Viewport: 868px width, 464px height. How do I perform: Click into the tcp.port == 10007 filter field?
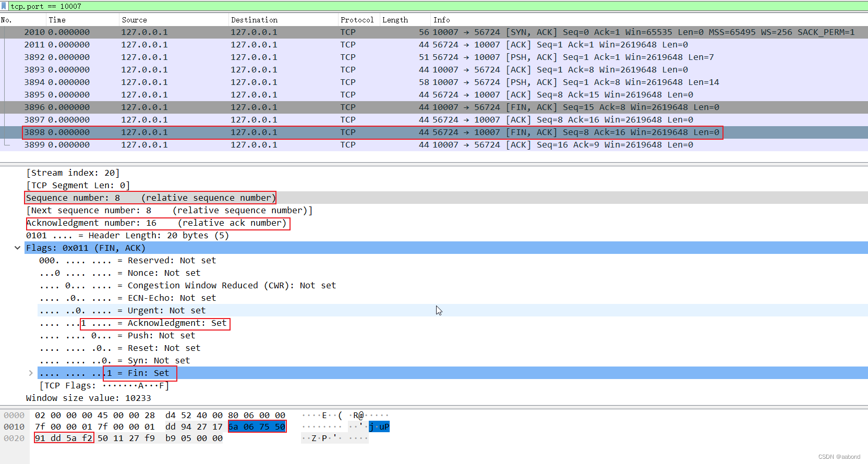click(438, 6)
